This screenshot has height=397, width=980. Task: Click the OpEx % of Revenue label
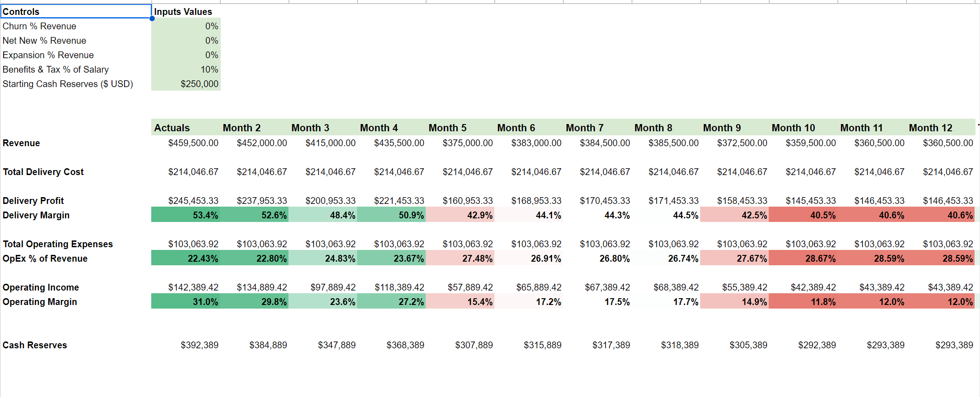pos(45,259)
